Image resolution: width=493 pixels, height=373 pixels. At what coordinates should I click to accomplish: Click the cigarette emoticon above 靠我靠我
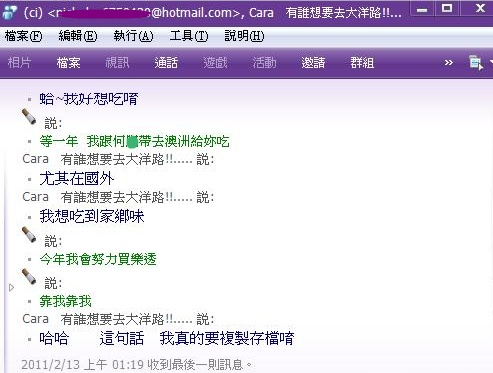[29, 277]
